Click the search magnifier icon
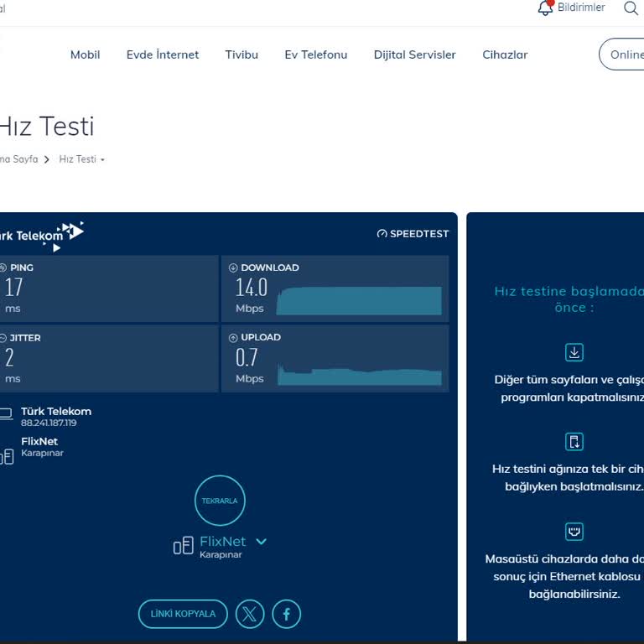The height and width of the screenshot is (644, 644). click(x=631, y=8)
